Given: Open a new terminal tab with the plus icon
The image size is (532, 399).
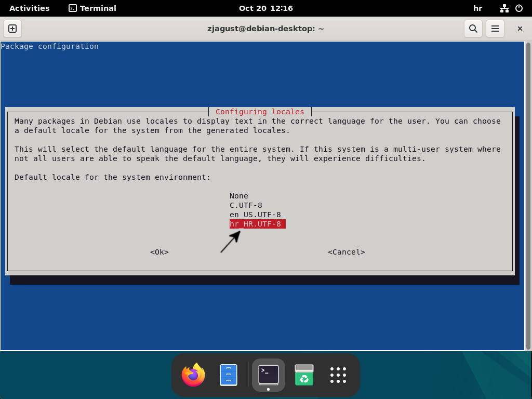Looking at the screenshot, I should (x=12, y=29).
